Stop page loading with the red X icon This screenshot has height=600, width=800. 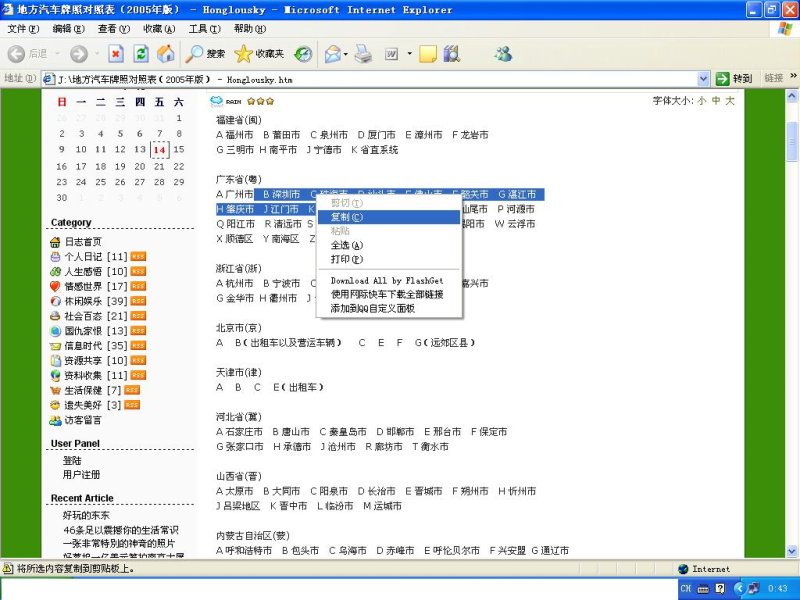(114, 54)
